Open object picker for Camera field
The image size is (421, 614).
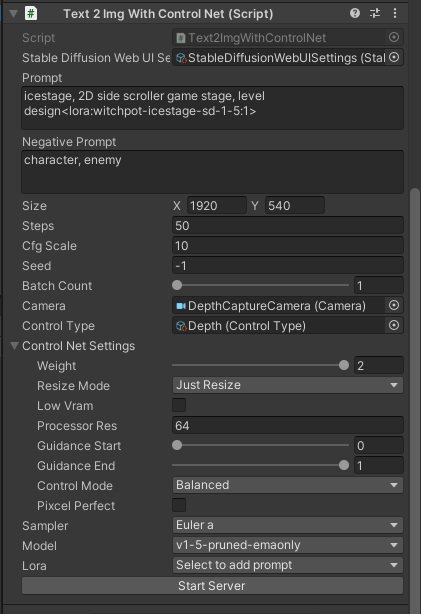tap(394, 305)
